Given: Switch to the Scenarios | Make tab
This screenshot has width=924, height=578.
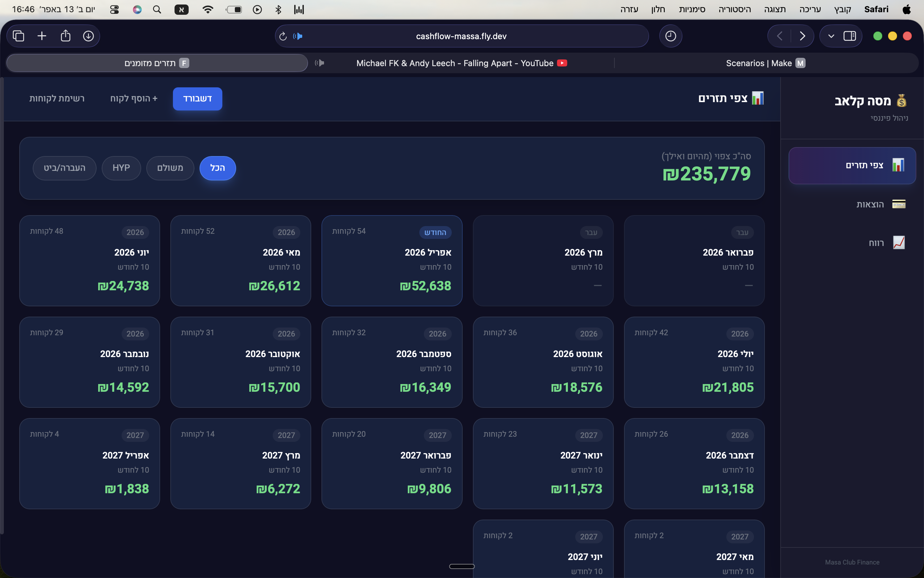Looking at the screenshot, I should pos(766,63).
